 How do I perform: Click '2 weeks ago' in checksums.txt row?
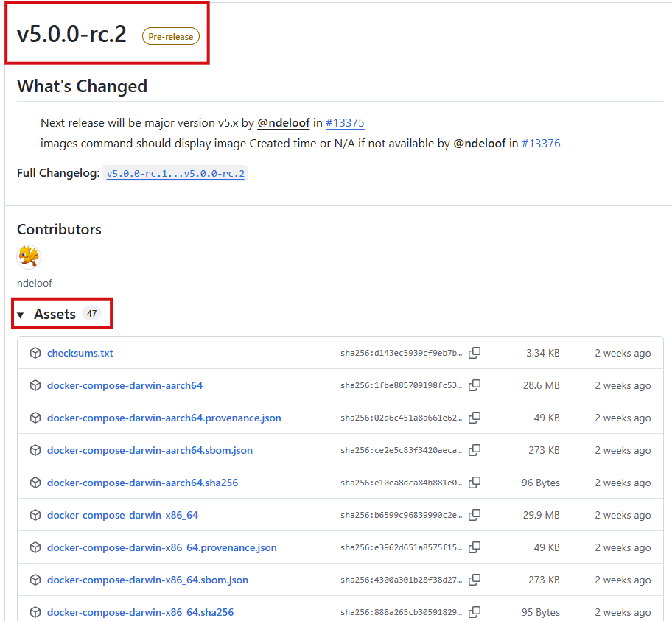(623, 353)
